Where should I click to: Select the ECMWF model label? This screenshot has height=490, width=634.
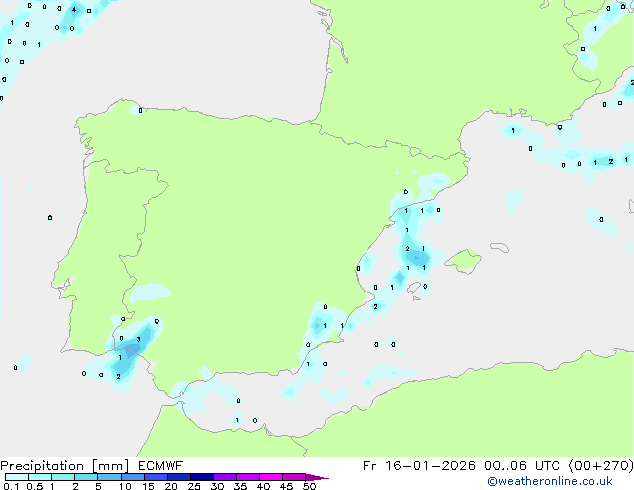click(161, 466)
